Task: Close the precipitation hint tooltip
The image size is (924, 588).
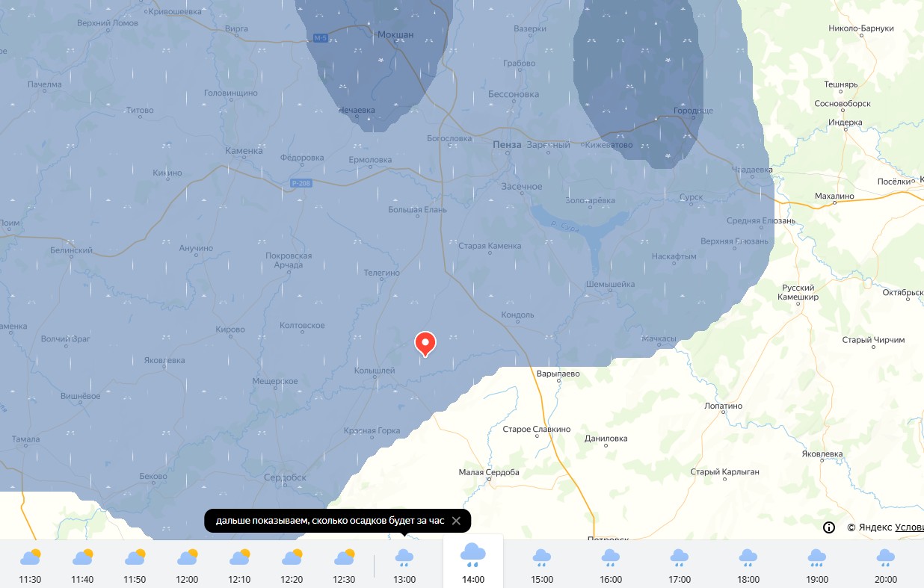Action: [456, 521]
